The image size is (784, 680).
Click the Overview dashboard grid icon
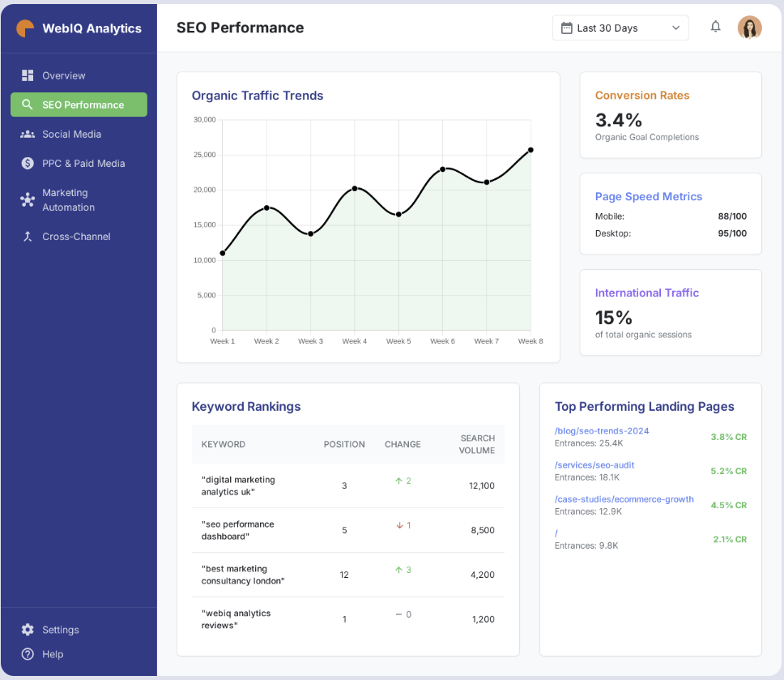click(28, 75)
